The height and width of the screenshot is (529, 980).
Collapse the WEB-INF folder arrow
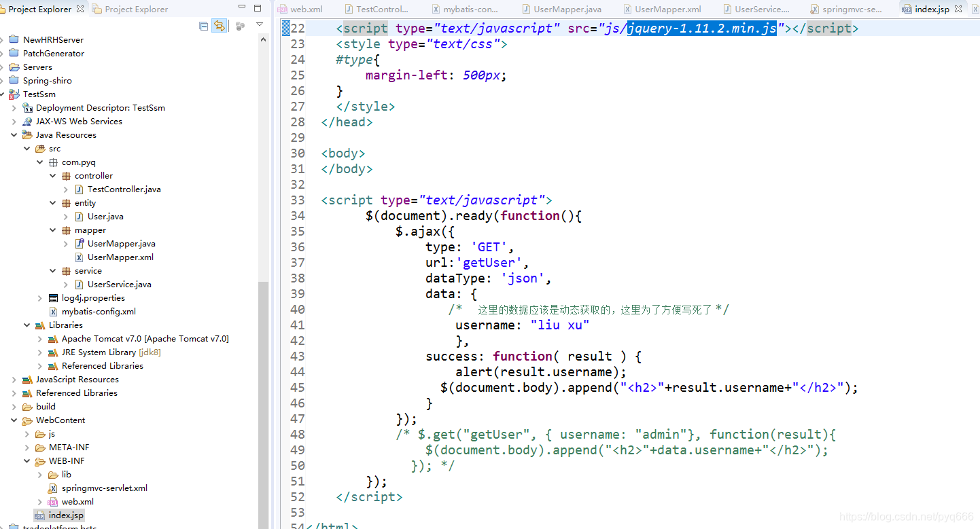(x=27, y=461)
